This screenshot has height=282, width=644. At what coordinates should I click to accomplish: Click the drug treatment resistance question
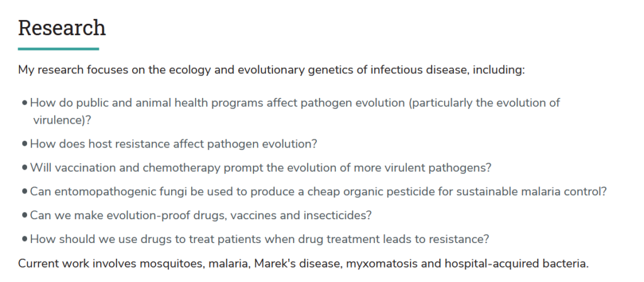pyautogui.click(x=260, y=239)
